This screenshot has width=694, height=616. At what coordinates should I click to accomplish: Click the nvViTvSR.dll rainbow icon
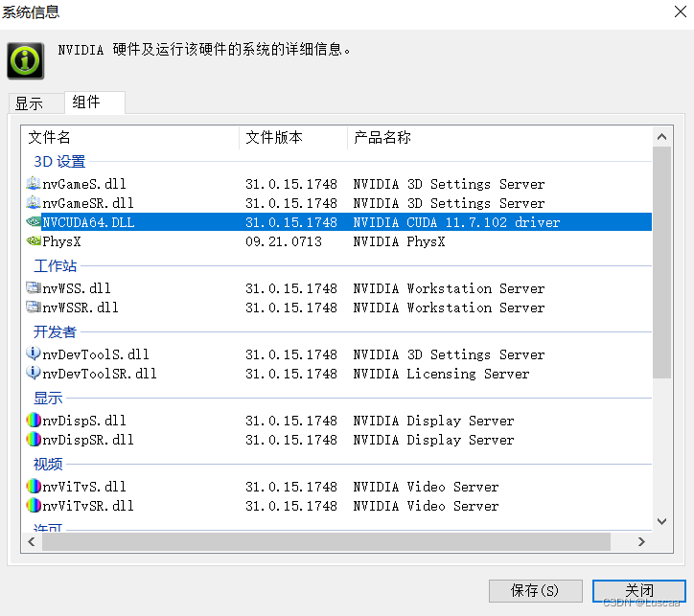pos(34,506)
